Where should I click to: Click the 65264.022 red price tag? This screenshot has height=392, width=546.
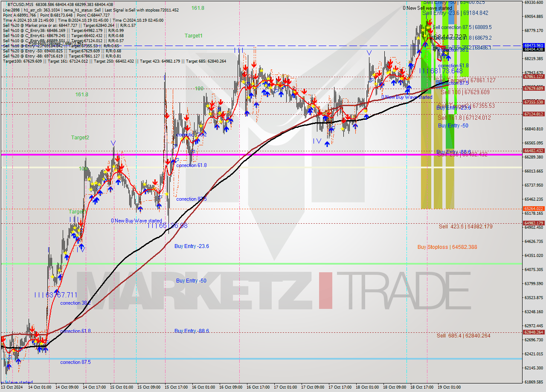tap(534, 209)
